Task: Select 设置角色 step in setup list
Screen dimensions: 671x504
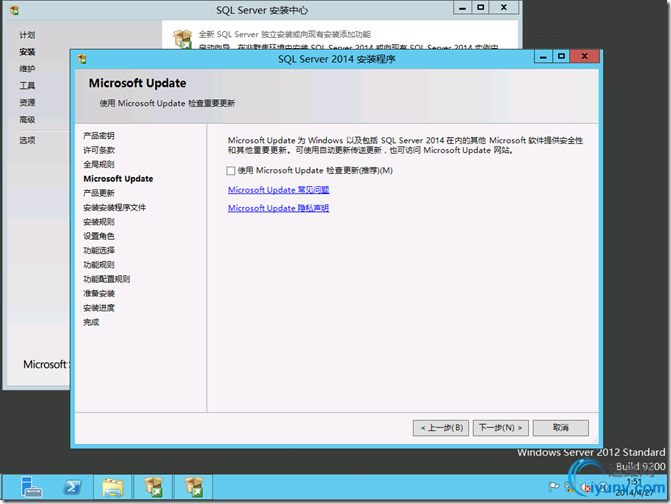Action: pos(99,236)
